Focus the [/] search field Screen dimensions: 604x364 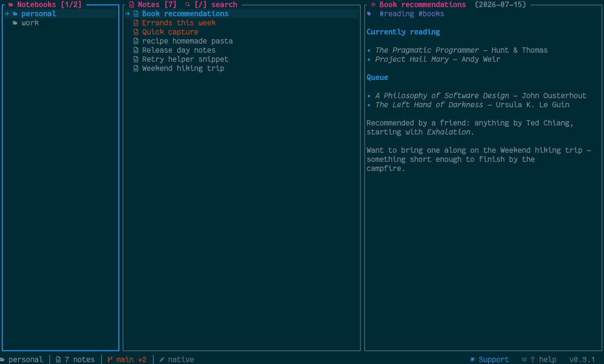[216, 5]
